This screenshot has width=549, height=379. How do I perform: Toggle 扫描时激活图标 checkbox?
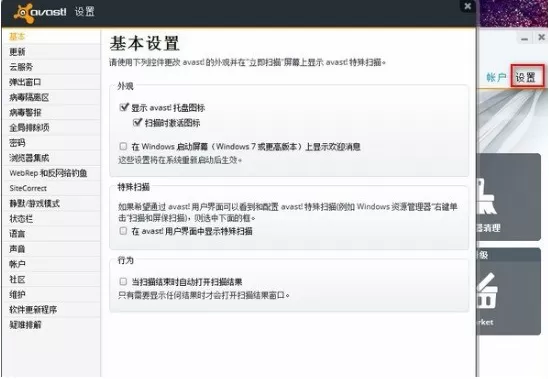click(x=137, y=122)
